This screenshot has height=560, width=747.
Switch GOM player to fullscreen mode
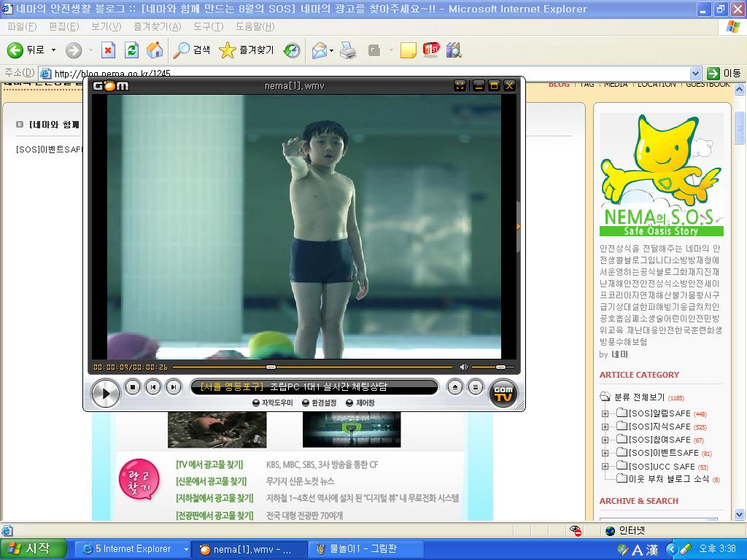(460, 86)
